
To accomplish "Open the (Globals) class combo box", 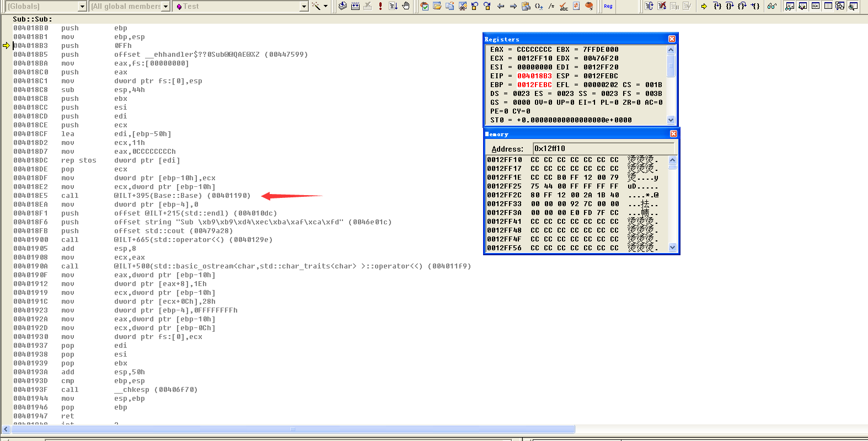I will pos(82,6).
